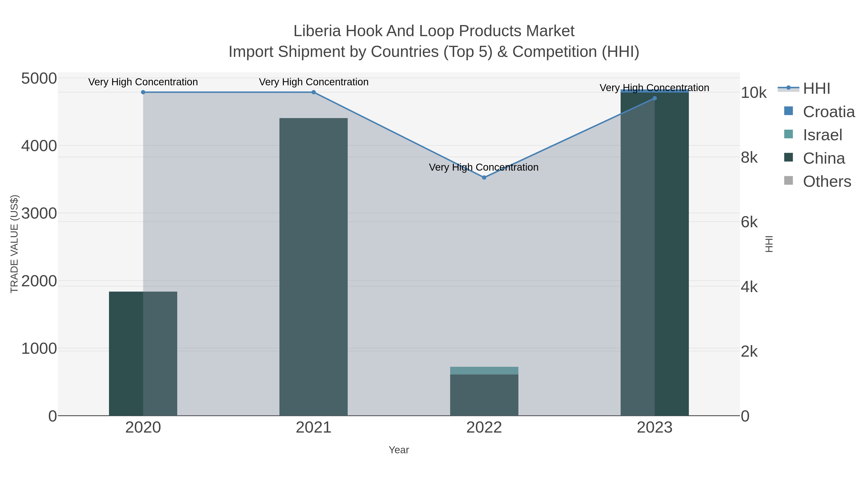Screen dimensions: 868x488
Task: Click the Others gray color swatch
Action: tap(788, 180)
